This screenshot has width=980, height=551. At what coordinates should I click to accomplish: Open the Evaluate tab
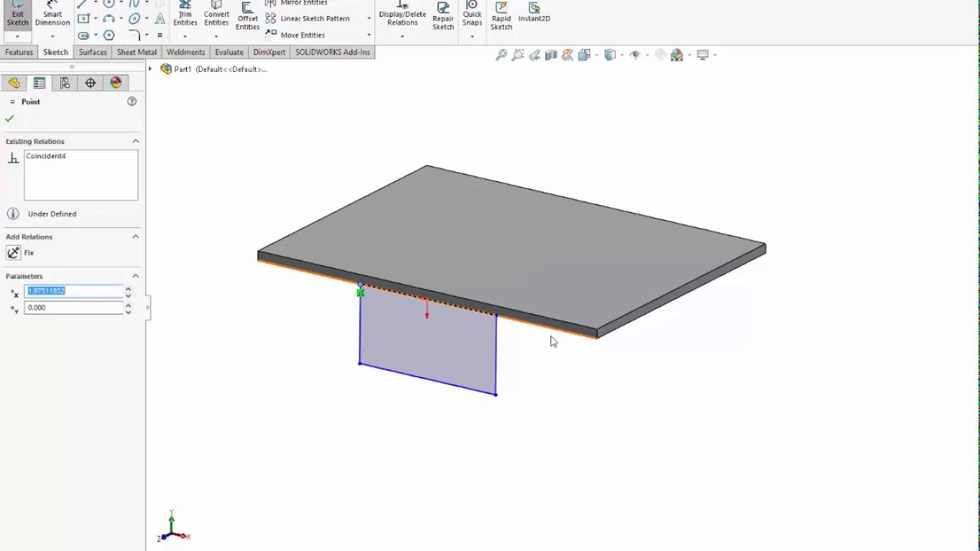coord(229,52)
